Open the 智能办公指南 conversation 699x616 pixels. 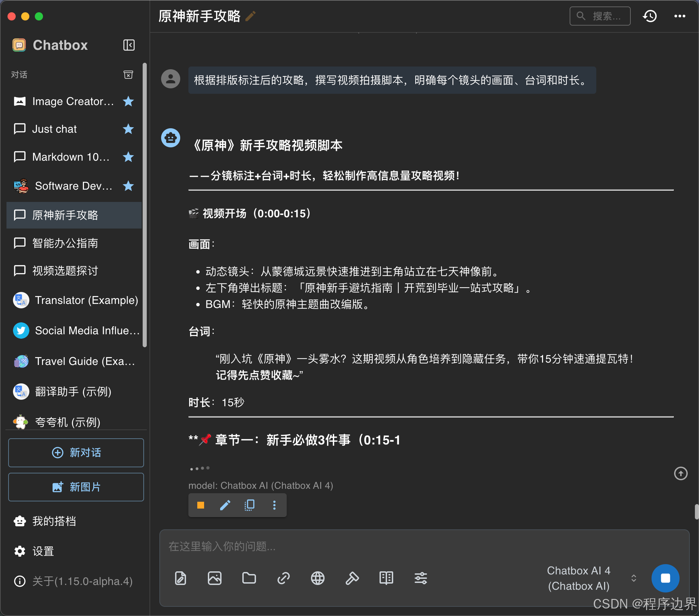point(74,243)
